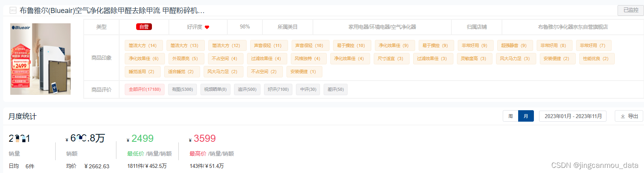
Task: Select tag 安装便捷 (1)
Action: pyautogui.click(x=303, y=71)
